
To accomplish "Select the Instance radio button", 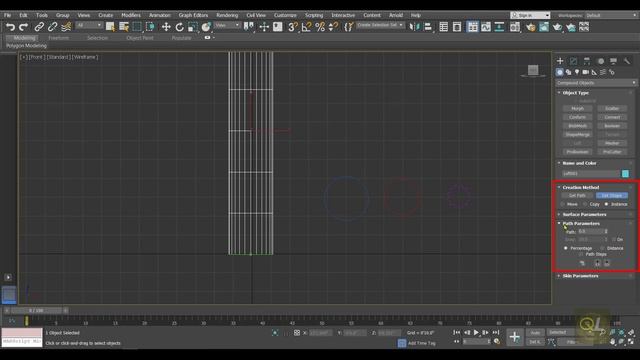I will tap(606, 204).
